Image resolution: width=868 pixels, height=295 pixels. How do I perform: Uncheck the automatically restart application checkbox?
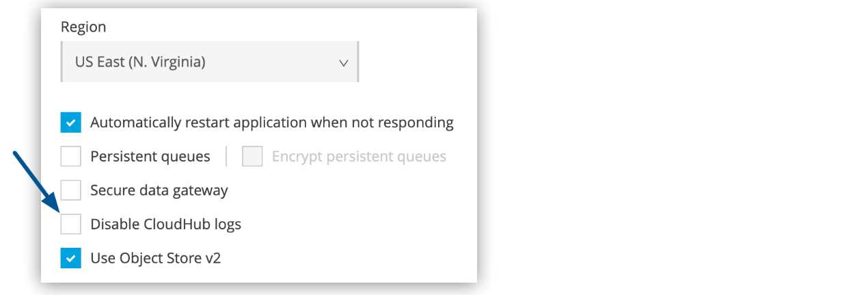point(70,123)
